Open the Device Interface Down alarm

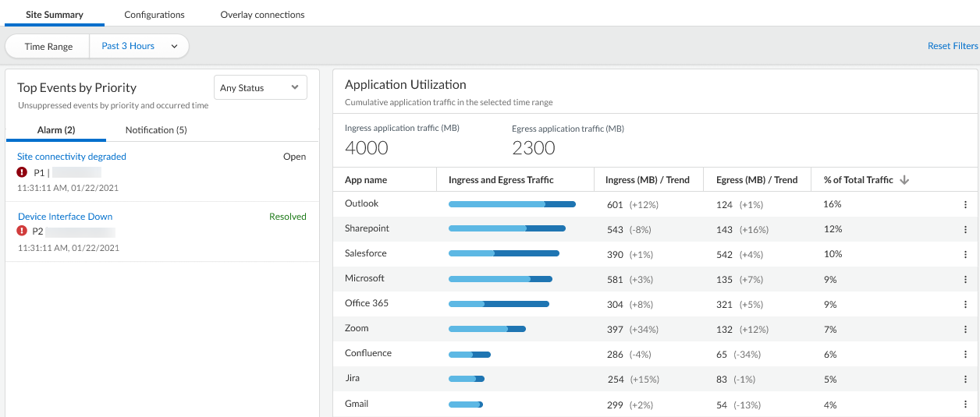point(65,217)
